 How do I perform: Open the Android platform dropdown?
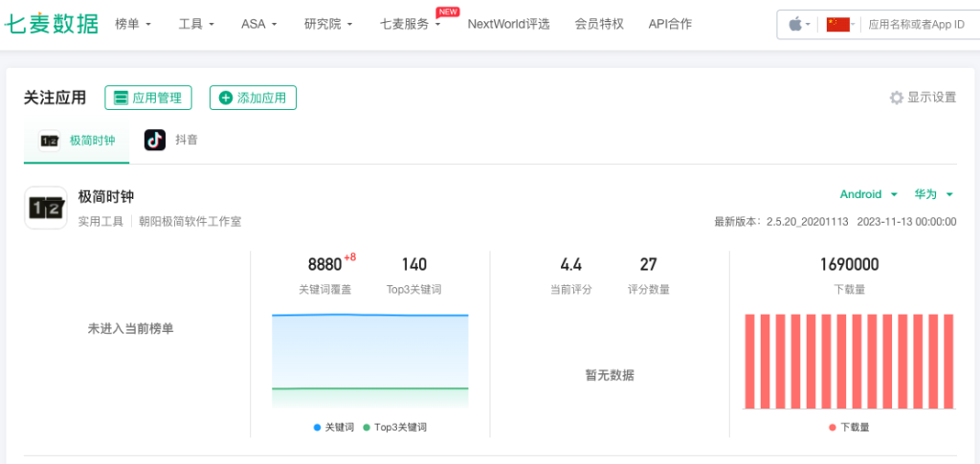coord(868,194)
